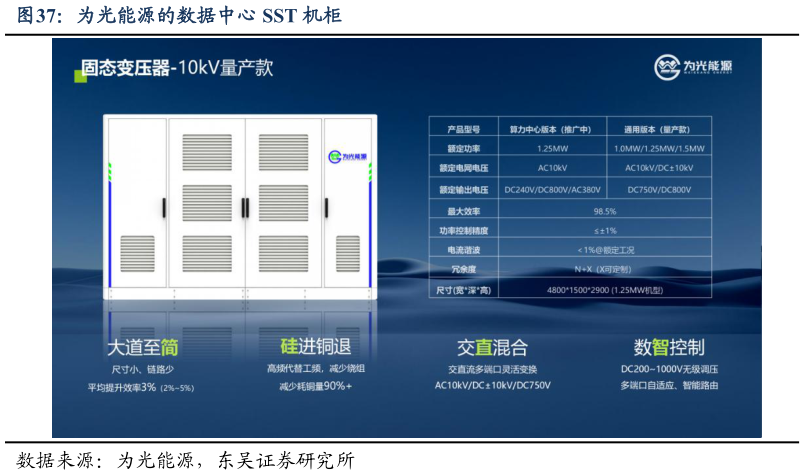The image size is (805, 475).
Task: Select the figure caption 图37: 为光能源的数据中心 SST 机柜
Action: click(179, 15)
